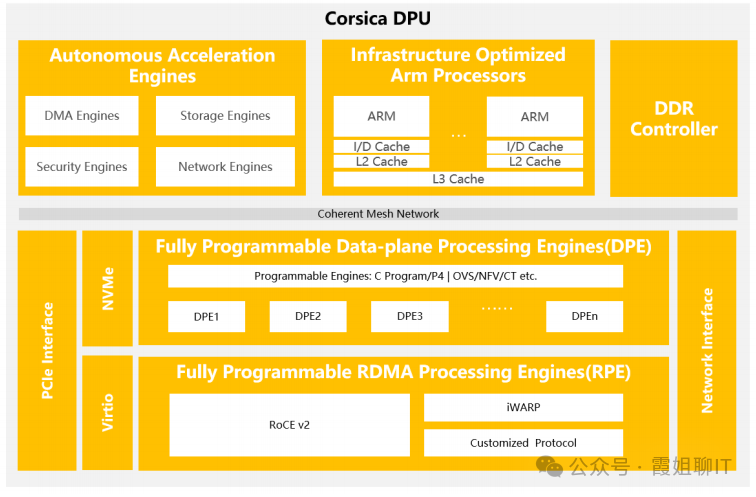This screenshot has height=497, width=756.
Task: Select the DPE1 box
Action: pos(206,317)
